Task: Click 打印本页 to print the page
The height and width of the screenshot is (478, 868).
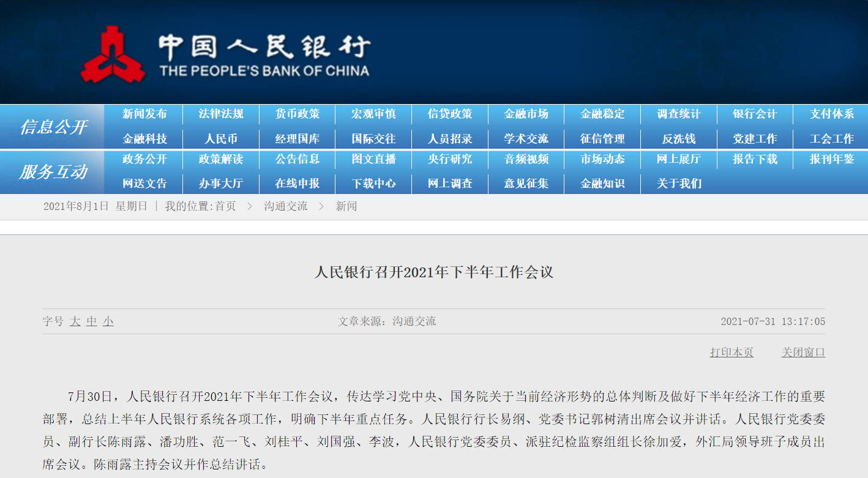Action: (731, 353)
